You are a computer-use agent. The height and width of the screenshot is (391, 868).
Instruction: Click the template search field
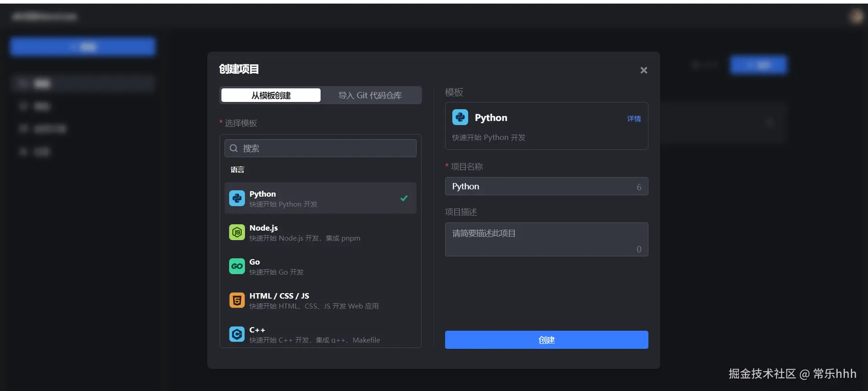tap(320, 148)
